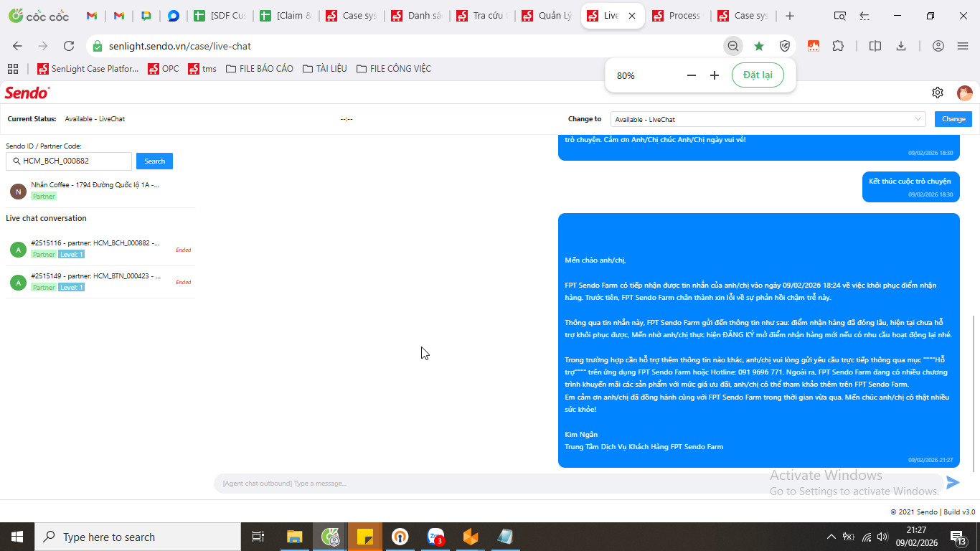Open the browser account profile icon
Image resolution: width=980 pixels, height=551 pixels.
click(x=938, y=46)
